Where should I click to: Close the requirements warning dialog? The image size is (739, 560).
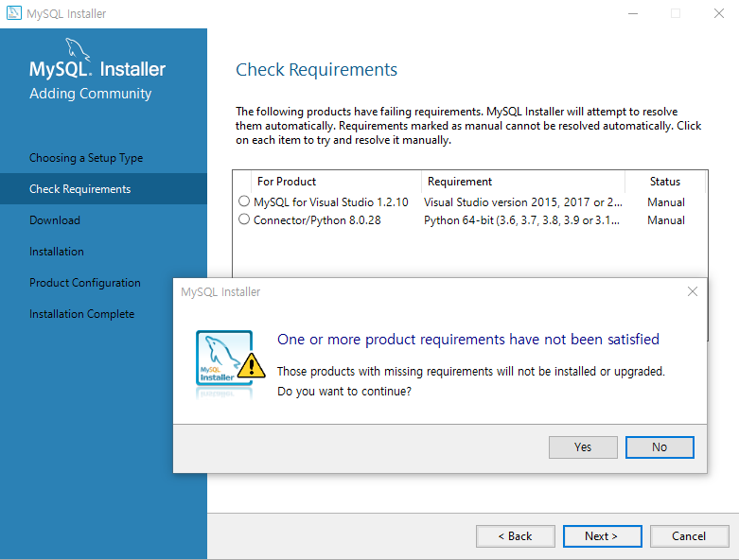(x=693, y=291)
